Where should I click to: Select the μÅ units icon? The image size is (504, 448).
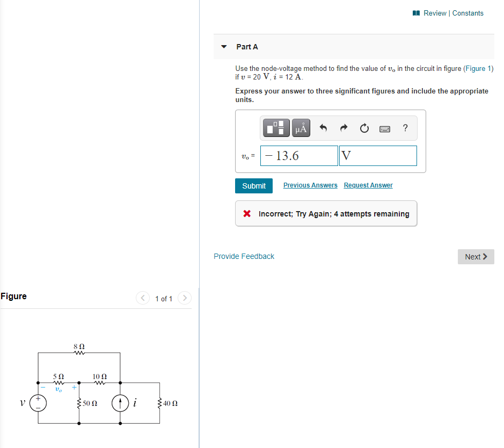pos(300,128)
